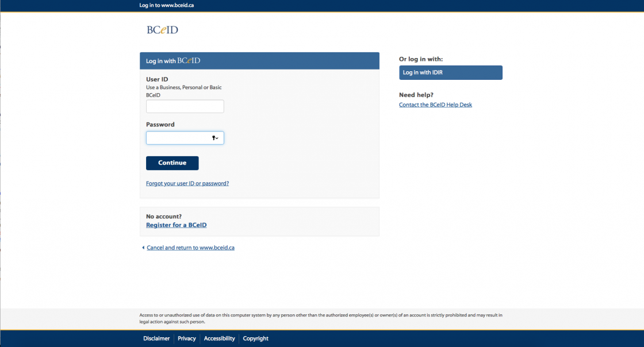Click the Disclaimer footer link
The image size is (644, 347).
tap(156, 338)
